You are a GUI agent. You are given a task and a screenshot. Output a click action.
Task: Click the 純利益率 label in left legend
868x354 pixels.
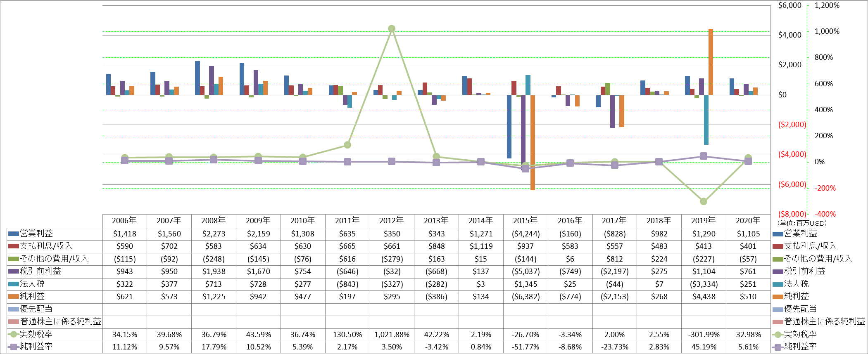[36, 347]
